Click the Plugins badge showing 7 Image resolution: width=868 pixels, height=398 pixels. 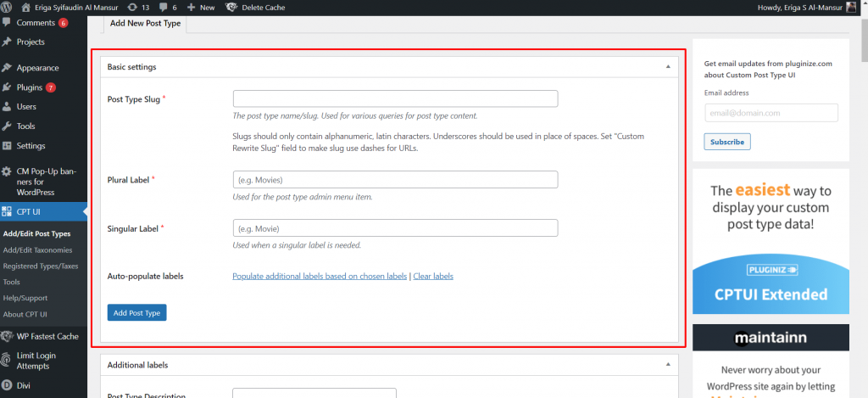point(51,87)
